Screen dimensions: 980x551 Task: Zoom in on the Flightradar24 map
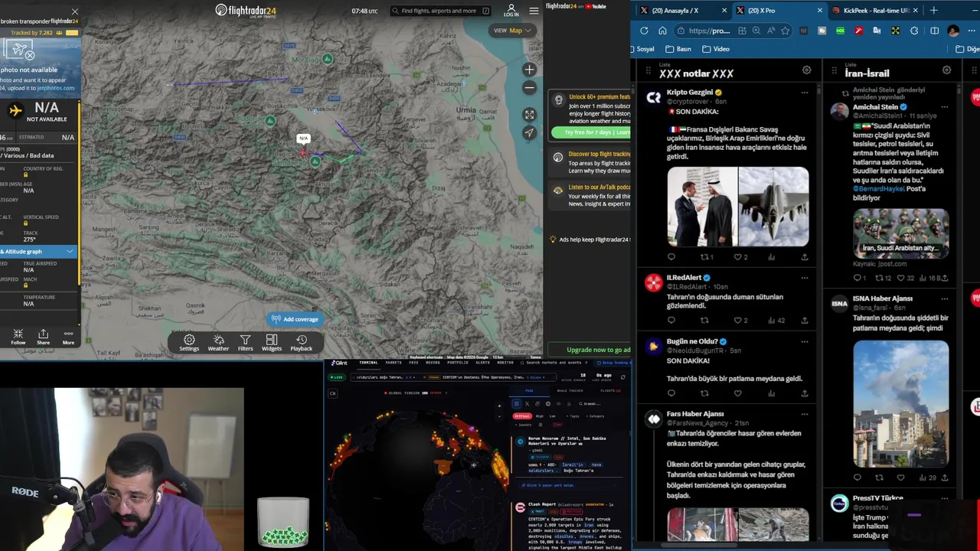point(529,70)
